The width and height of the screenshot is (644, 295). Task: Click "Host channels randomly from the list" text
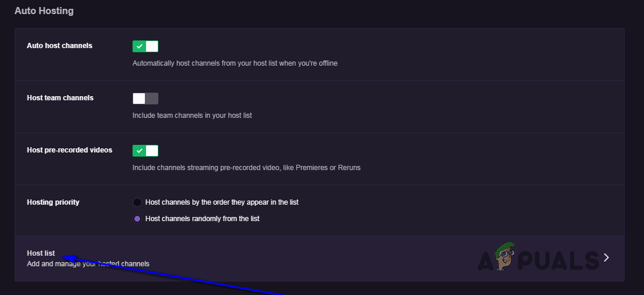pyautogui.click(x=202, y=219)
